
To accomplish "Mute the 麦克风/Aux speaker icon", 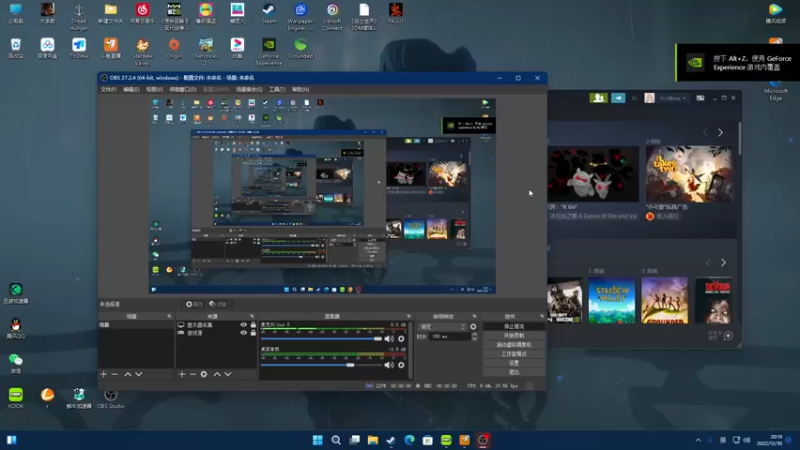I will (389, 338).
